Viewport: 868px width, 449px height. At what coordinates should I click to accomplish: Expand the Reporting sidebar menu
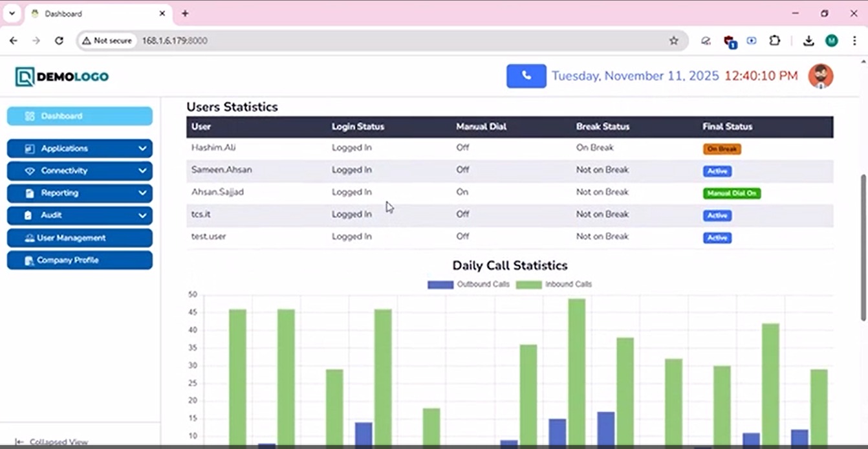(x=80, y=193)
